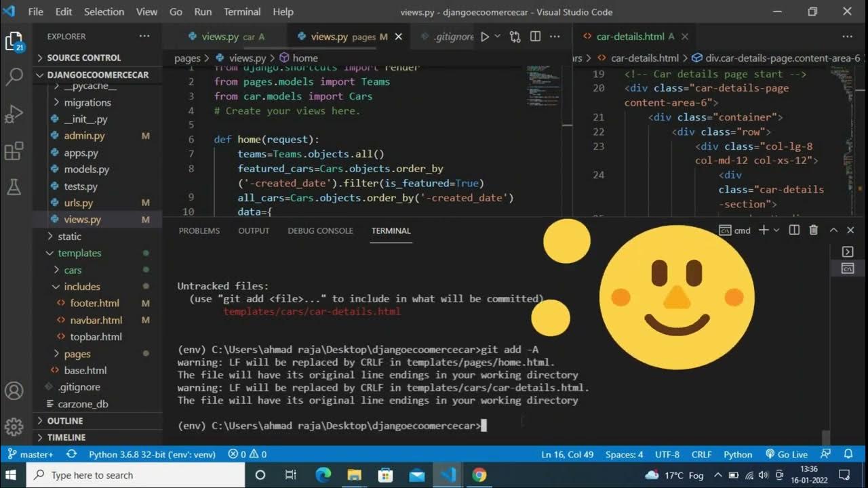Screen dimensions: 868x488
Task: Split the terminal panel
Action: click(794, 230)
